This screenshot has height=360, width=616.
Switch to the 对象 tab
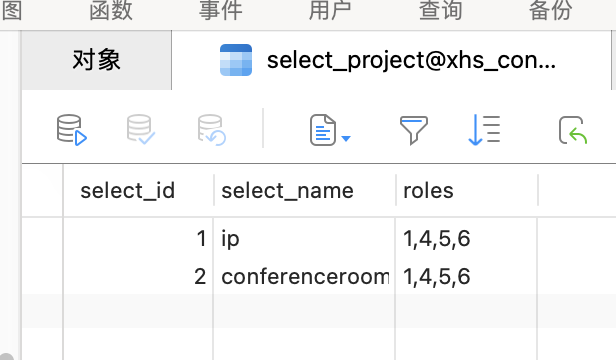tap(97, 60)
